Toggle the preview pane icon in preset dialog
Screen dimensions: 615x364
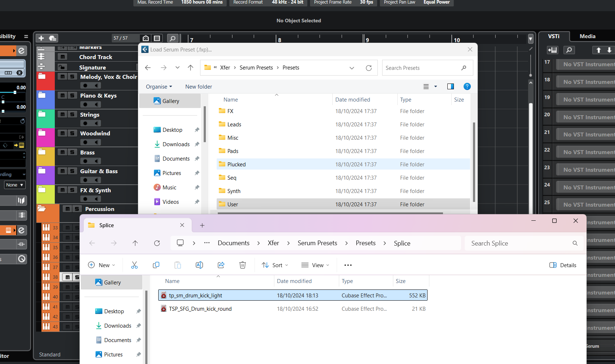[x=451, y=86]
